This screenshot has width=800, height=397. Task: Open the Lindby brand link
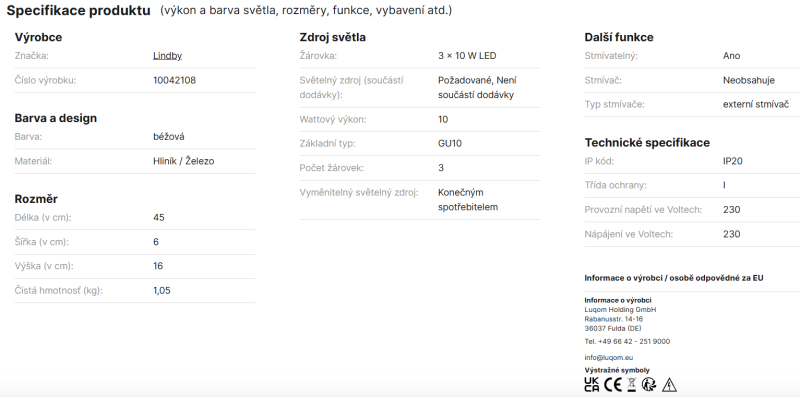[x=167, y=56]
